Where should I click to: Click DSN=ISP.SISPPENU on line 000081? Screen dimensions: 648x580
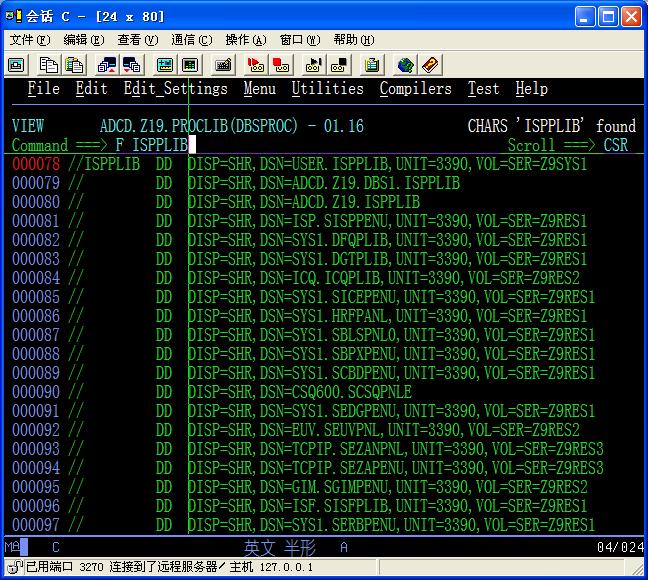point(324,221)
